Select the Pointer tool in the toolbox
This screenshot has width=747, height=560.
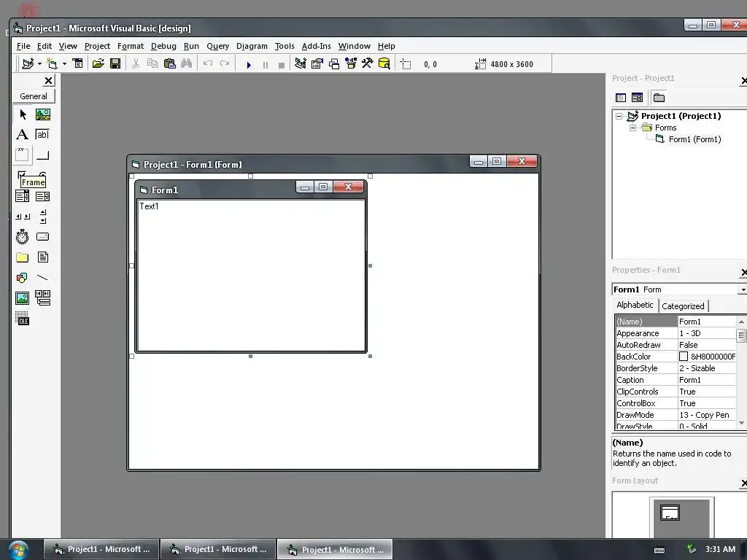(x=23, y=114)
